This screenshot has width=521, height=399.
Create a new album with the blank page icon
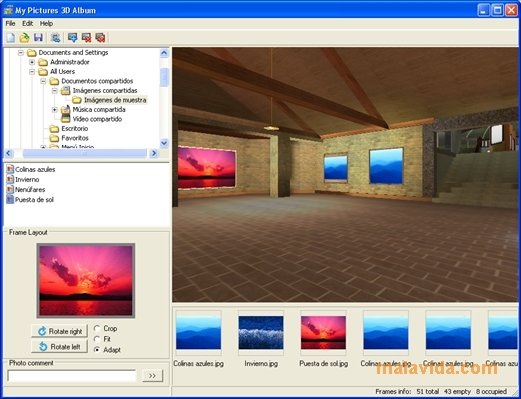(x=11, y=38)
